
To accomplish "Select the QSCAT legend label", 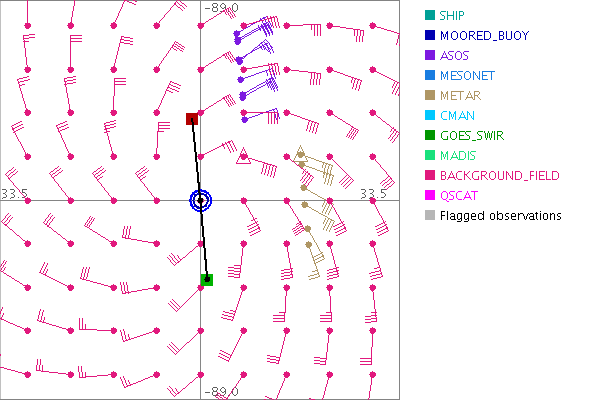I will pos(460,195).
